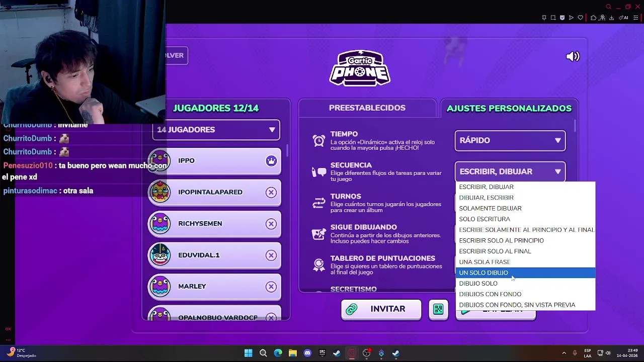Open File Explorer from the taskbar

pyautogui.click(x=292, y=353)
